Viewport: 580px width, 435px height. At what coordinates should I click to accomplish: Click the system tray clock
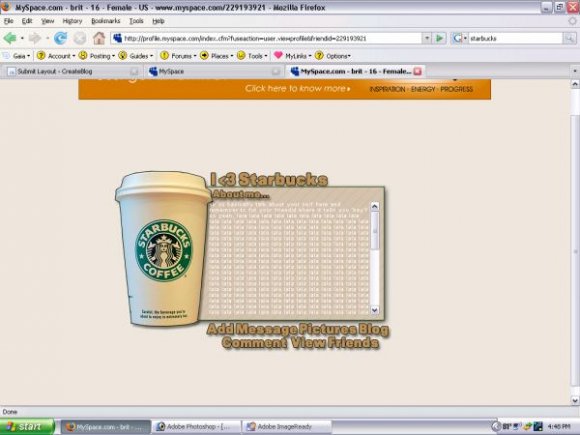pos(560,427)
